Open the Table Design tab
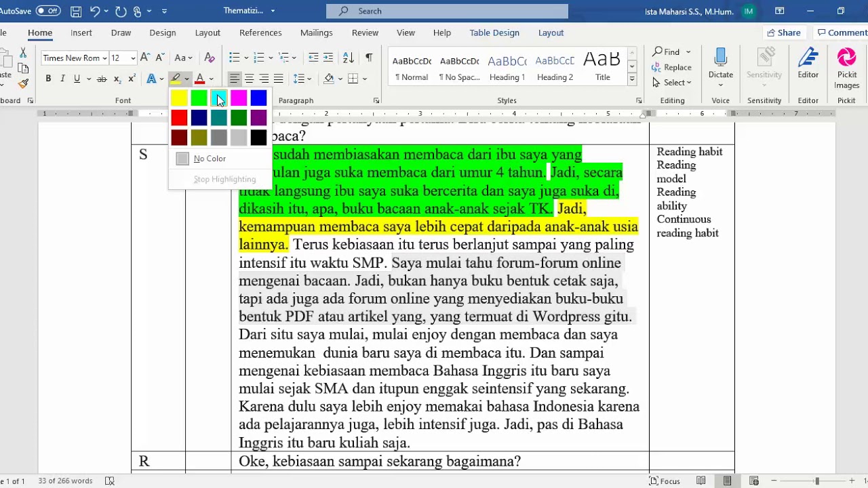 pos(494,33)
